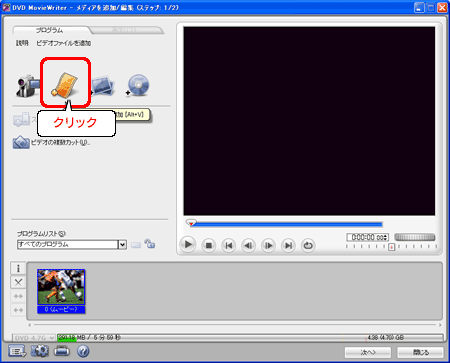Switch to the Program tab
This screenshot has height=363, width=450.
[49, 30]
